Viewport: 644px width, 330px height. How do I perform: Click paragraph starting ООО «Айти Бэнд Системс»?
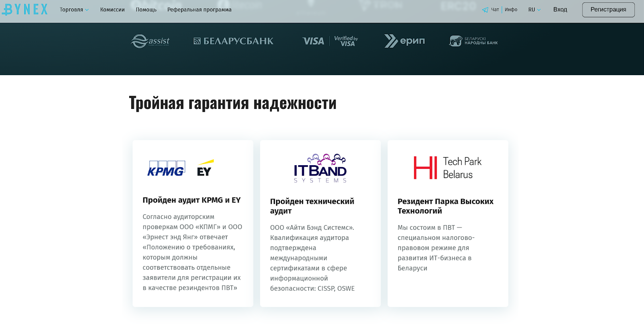coord(312,258)
